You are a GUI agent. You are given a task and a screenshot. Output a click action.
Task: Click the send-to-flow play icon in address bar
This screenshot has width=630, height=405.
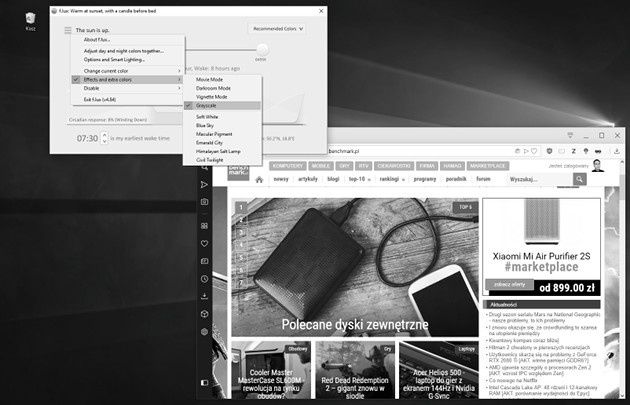coord(526,151)
